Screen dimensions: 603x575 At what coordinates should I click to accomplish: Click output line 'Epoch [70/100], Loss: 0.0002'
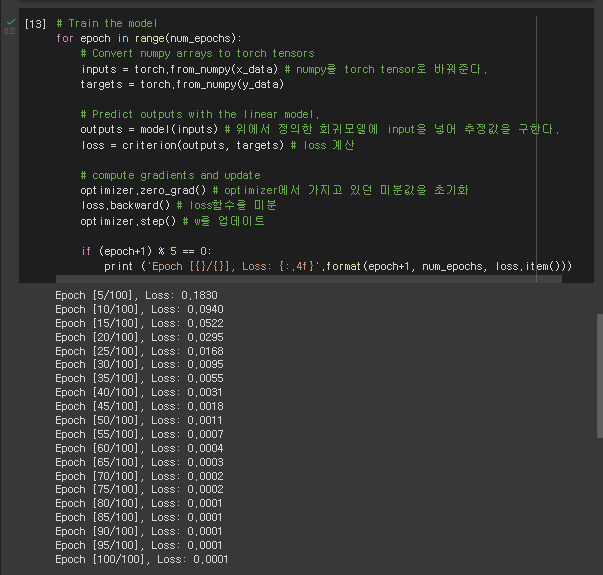tap(139, 477)
